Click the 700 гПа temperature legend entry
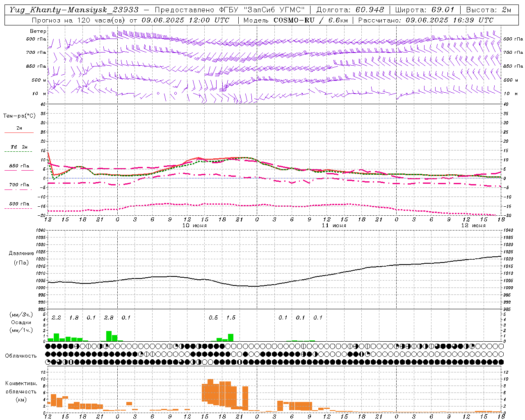 [19, 185]
